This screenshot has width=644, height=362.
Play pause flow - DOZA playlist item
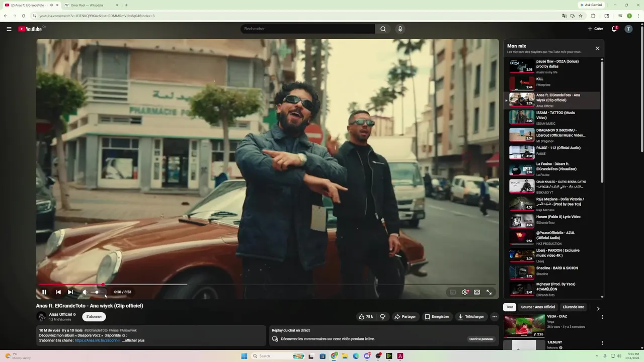(x=552, y=66)
